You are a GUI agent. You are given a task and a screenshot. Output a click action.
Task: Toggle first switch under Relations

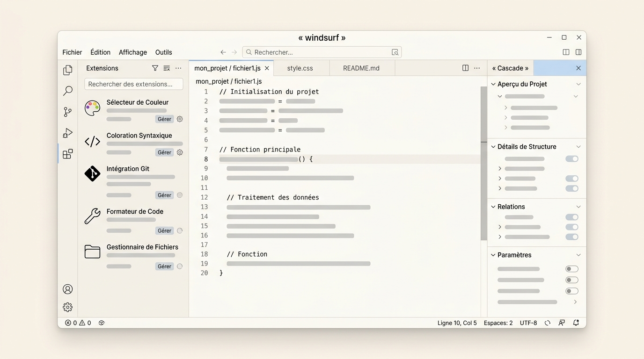pyautogui.click(x=572, y=217)
